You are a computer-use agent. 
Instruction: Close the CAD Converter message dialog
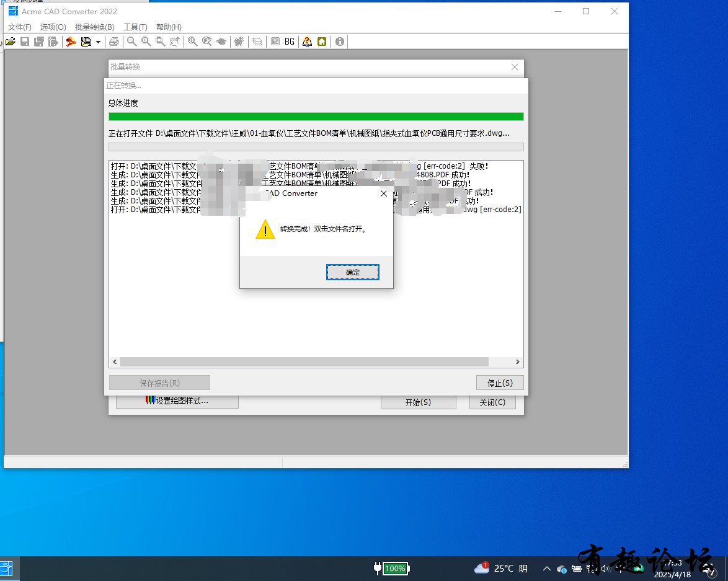pyautogui.click(x=383, y=193)
